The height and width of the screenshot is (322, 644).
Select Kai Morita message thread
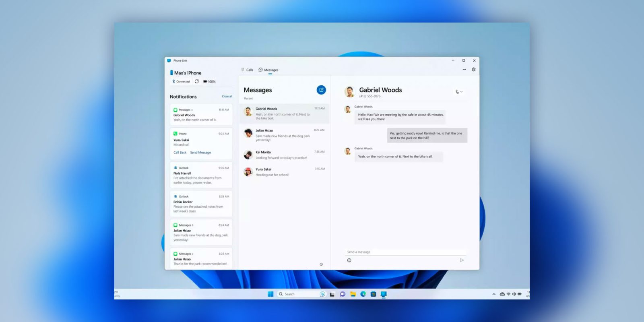[284, 155]
